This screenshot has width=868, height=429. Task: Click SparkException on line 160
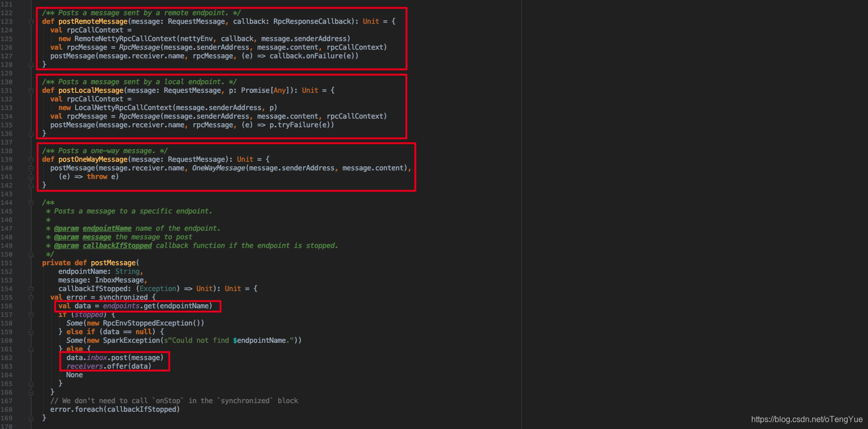click(x=131, y=341)
